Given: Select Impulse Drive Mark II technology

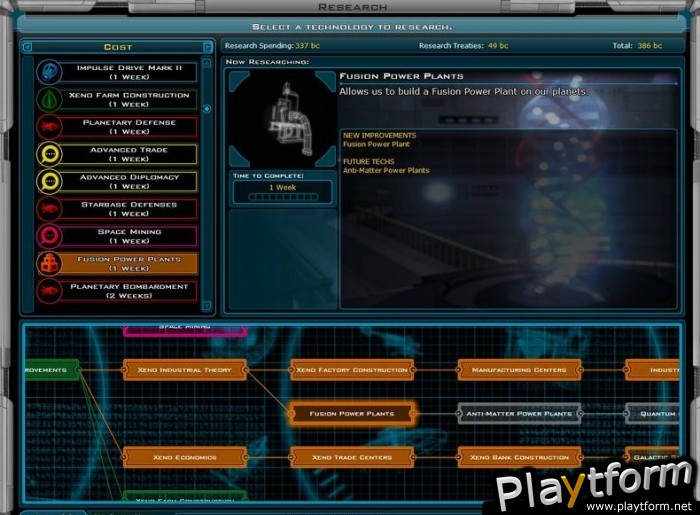Looking at the screenshot, I should pyautogui.click(x=117, y=72).
